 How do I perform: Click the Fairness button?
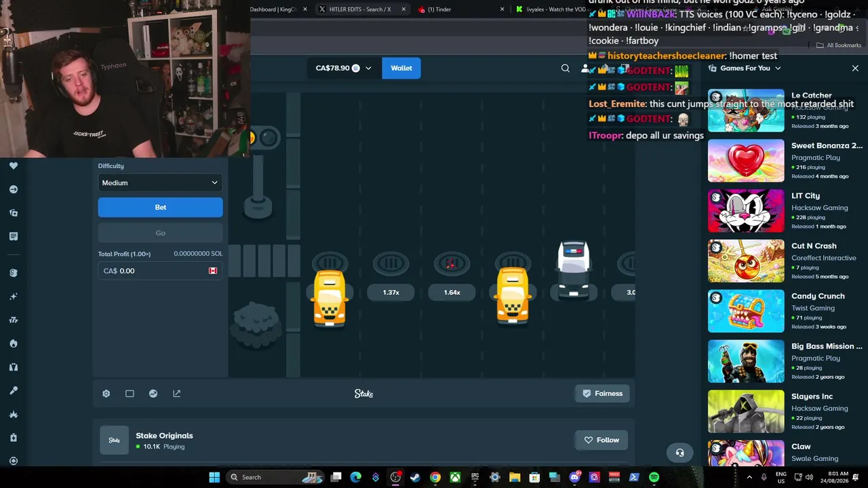tap(602, 394)
